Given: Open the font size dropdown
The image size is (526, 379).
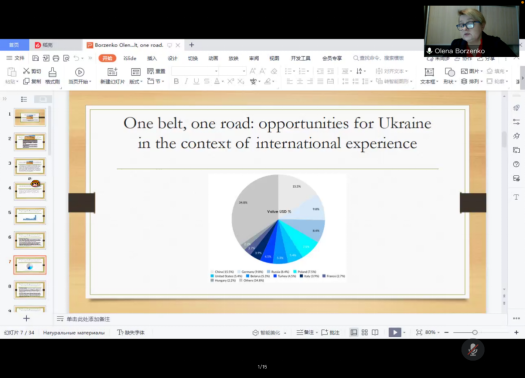Looking at the screenshot, I should click(232, 71).
